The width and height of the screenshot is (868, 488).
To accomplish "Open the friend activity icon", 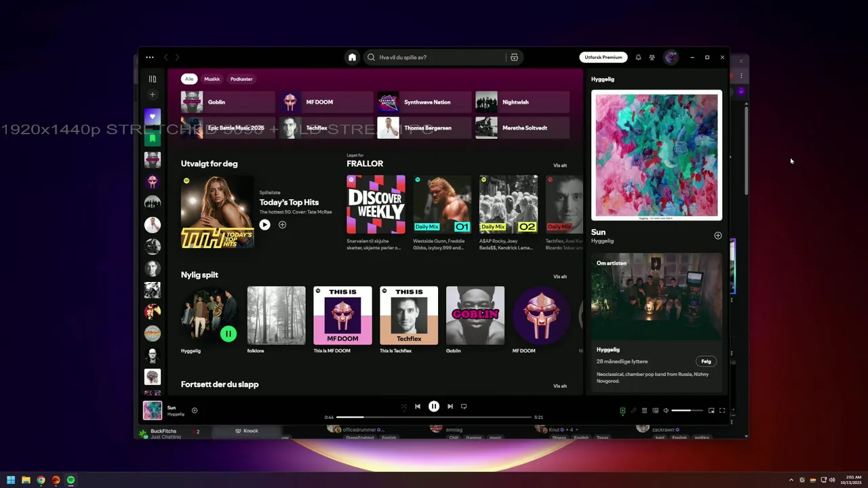I will (652, 58).
